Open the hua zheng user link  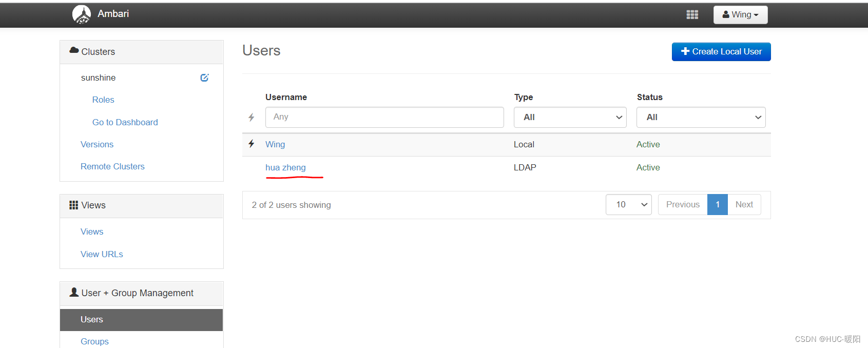(x=285, y=167)
